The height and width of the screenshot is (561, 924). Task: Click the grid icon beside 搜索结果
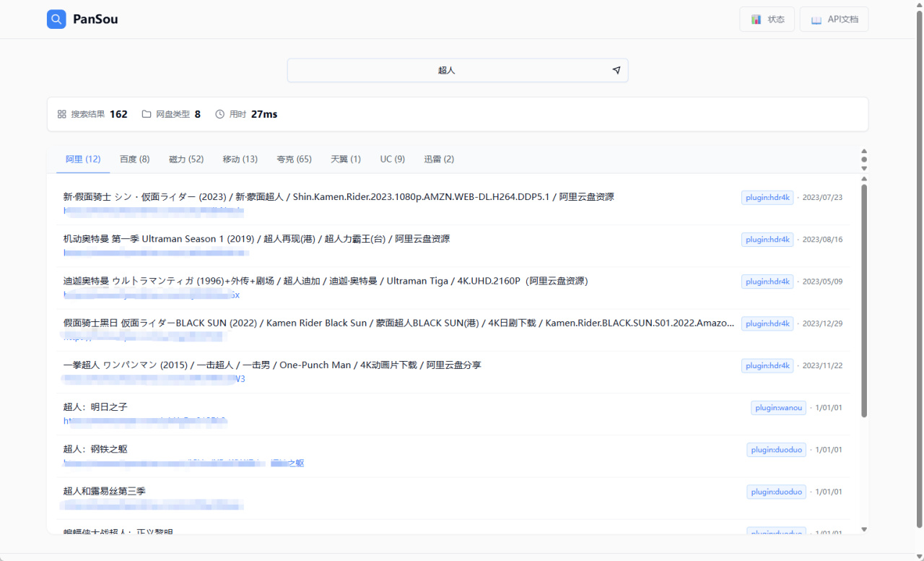coord(62,114)
